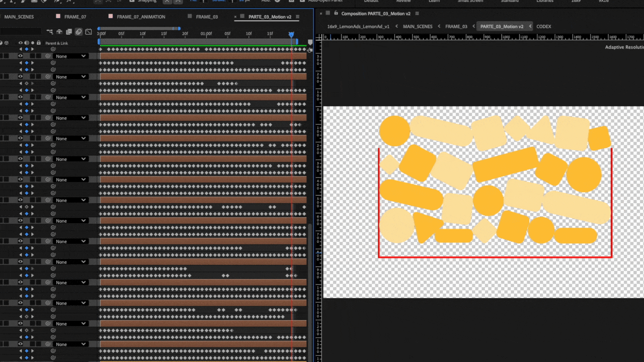Viewport: 644px width, 362px height.
Task: Open fifth layer's Parent None dropdown
Action: click(x=71, y=138)
